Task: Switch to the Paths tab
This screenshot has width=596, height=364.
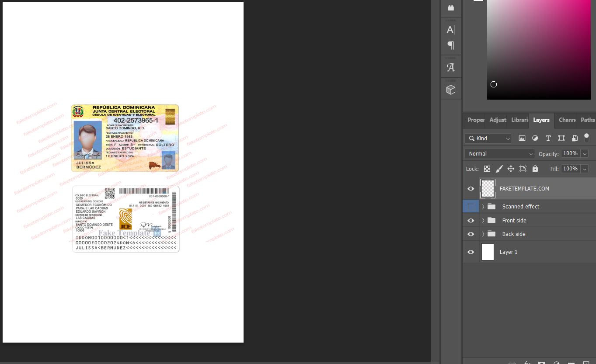Action: [x=587, y=120]
